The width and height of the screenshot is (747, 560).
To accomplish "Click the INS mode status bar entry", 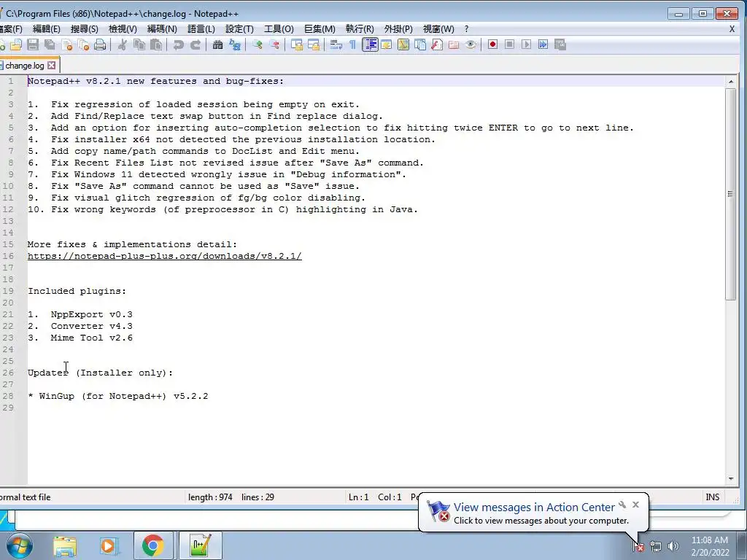I will (712, 497).
